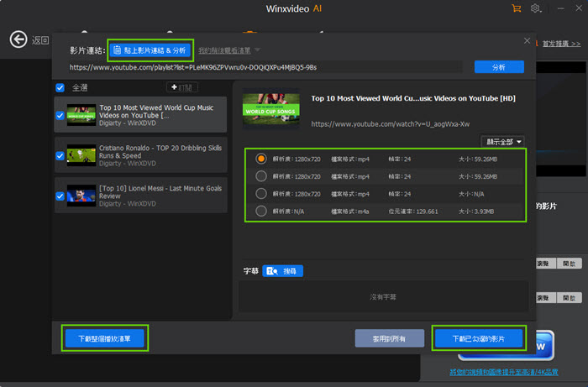The image size is (588, 387).
Task: Close the video analysis dialog
Action: (x=527, y=40)
